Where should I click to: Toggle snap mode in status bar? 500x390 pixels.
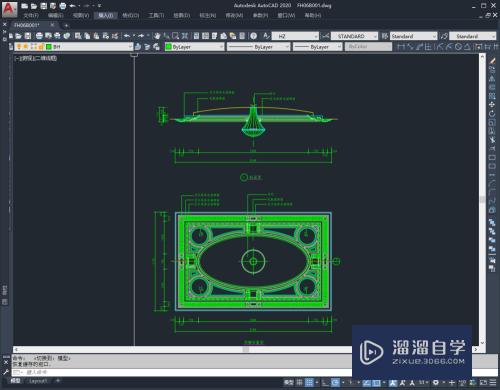click(309, 382)
